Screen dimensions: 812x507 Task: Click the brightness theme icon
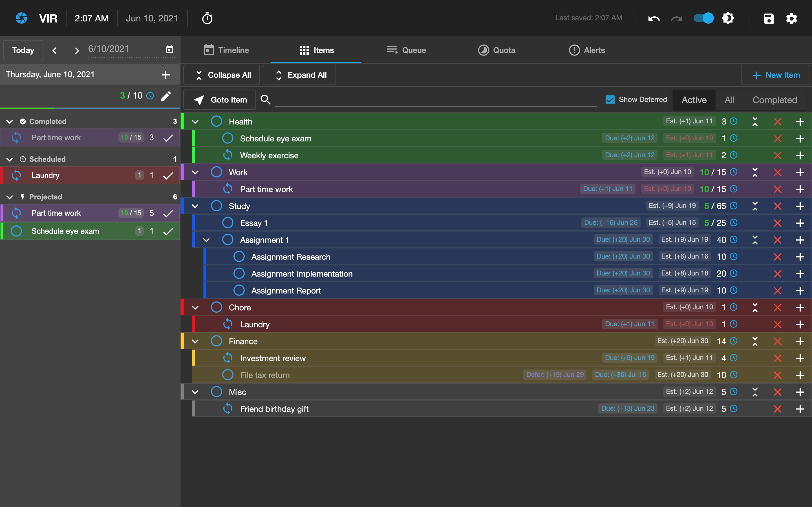point(728,18)
